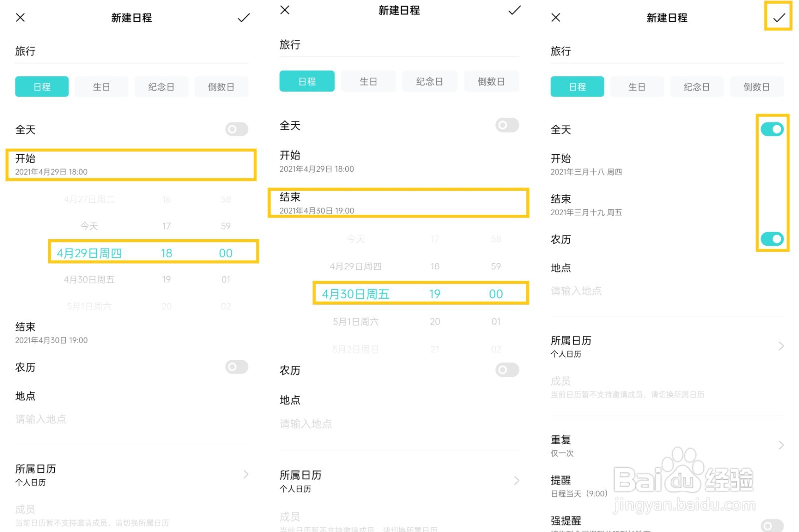The image size is (799, 532).
Task: Tap the confirm checkmark in the middle screen
Action: click(514, 10)
